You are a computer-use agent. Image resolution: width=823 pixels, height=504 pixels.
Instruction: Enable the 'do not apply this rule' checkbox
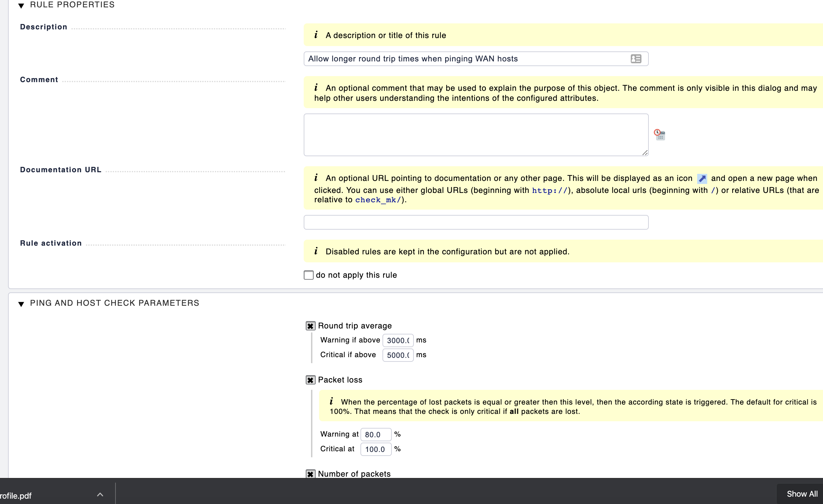[309, 275]
